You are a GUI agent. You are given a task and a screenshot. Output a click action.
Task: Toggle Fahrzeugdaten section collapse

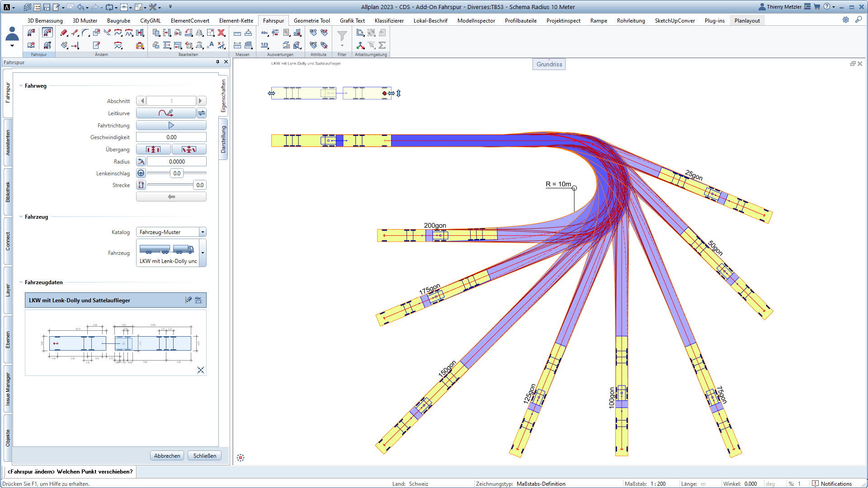click(22, 282)
